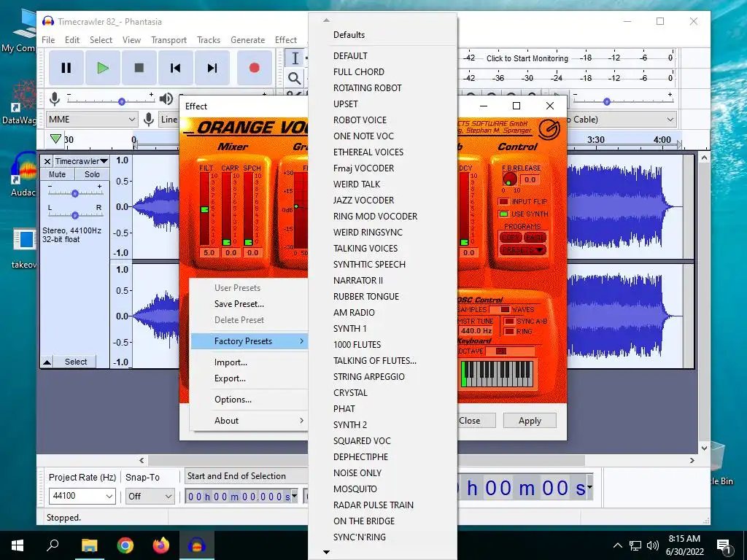The image size is (747, 560).
Task: Click the MSTR TUNE 440.0 Hz field
Action: 476,330
